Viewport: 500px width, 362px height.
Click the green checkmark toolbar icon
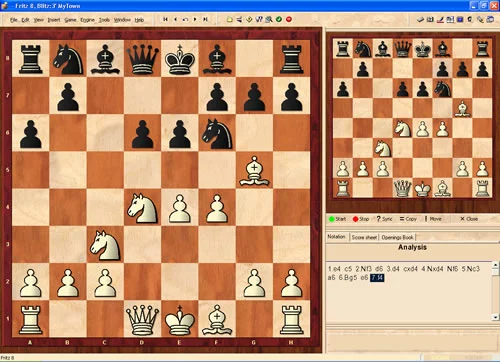(279, 19)
